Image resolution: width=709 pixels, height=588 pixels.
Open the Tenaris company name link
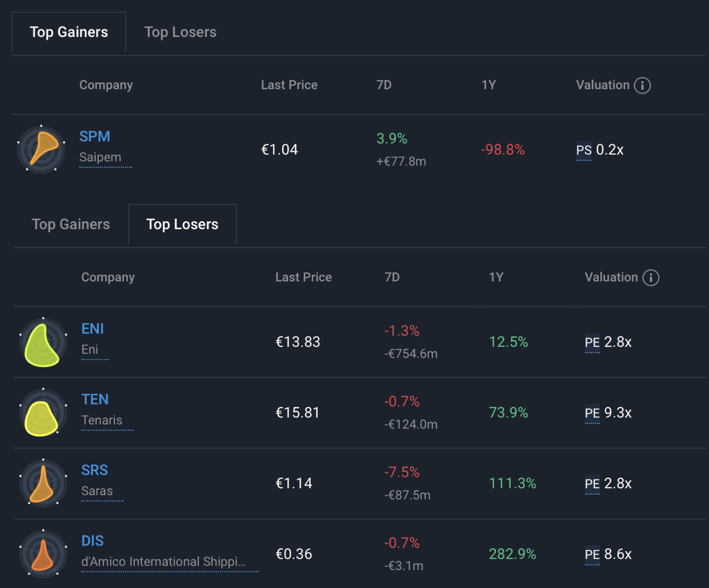point(102,420)
